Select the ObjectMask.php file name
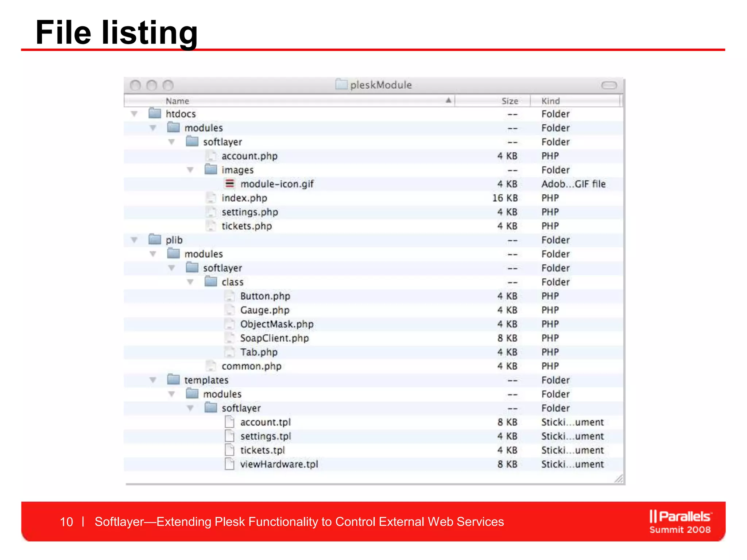 pos(277,324)
